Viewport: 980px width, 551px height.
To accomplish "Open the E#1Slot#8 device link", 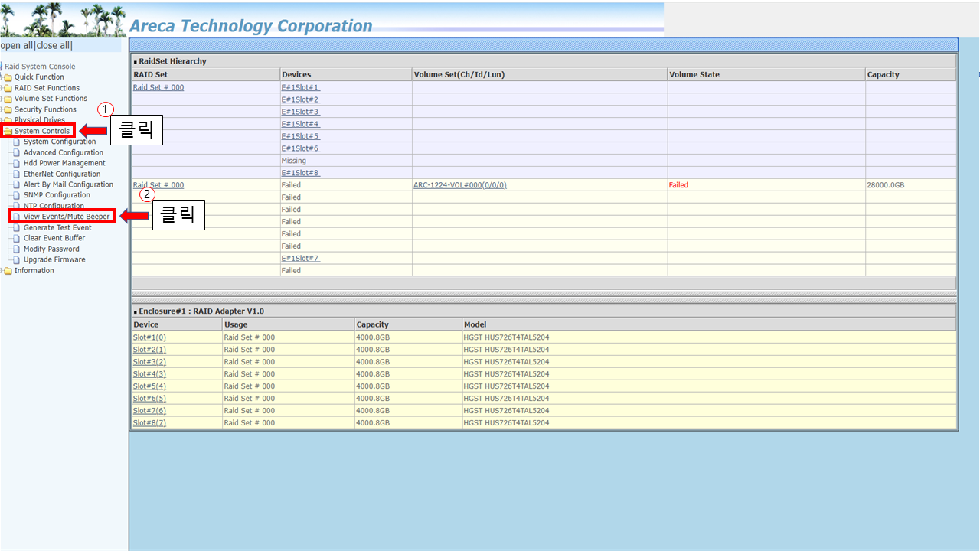I will [301, 173].
